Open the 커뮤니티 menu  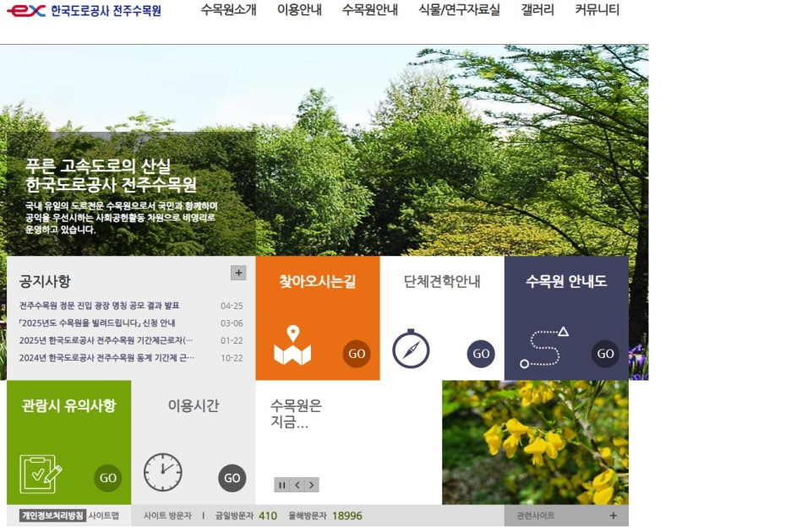click(597, 9)
